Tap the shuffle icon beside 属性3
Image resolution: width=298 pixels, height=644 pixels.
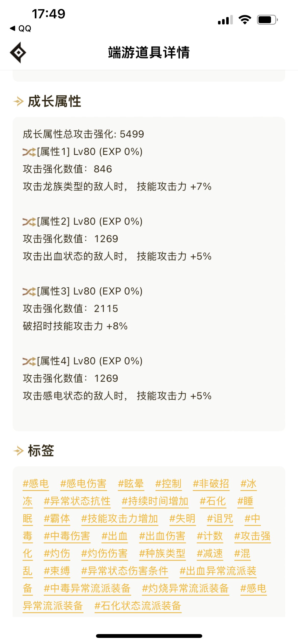29,291
